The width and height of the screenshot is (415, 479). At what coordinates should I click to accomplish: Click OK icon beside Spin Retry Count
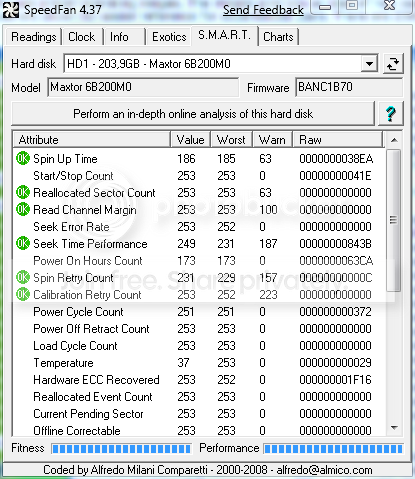click(x=23, y=277)
